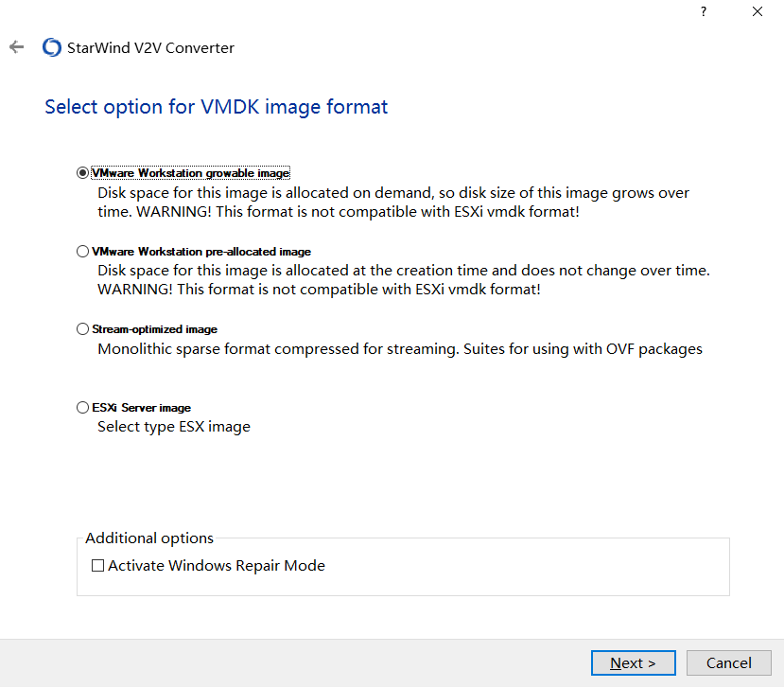Viewport: 784px width, 688px height.
Task: Select the Stream-optimized image radio button
Action: pyautogui.click(x=83, y=329)
